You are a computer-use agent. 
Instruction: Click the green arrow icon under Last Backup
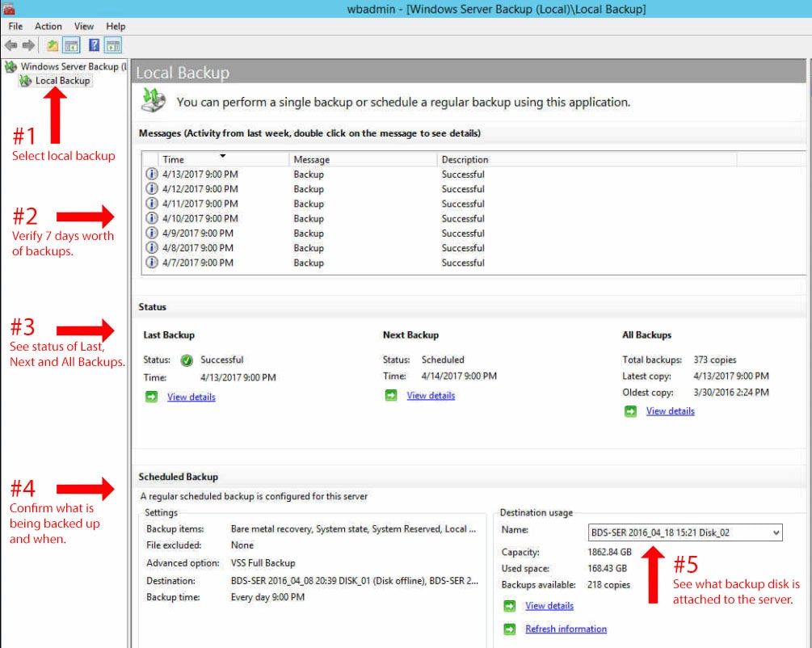click(151, 398)
